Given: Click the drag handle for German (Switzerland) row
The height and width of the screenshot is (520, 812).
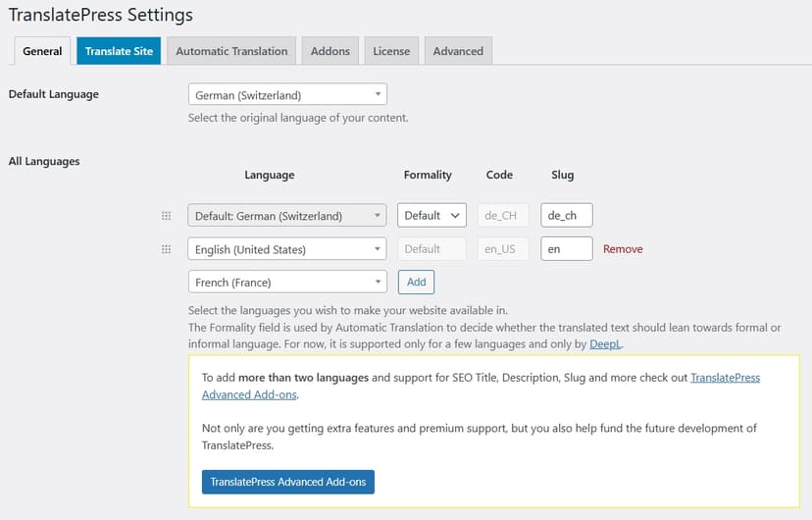Looking at the screenshot, I should click(x=166, y=216).
